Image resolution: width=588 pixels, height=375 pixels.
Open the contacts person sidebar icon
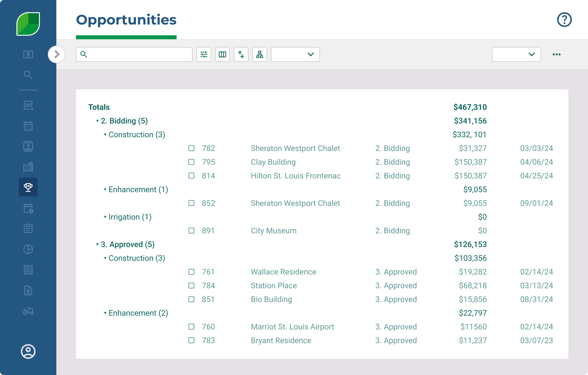pos(28,146)
